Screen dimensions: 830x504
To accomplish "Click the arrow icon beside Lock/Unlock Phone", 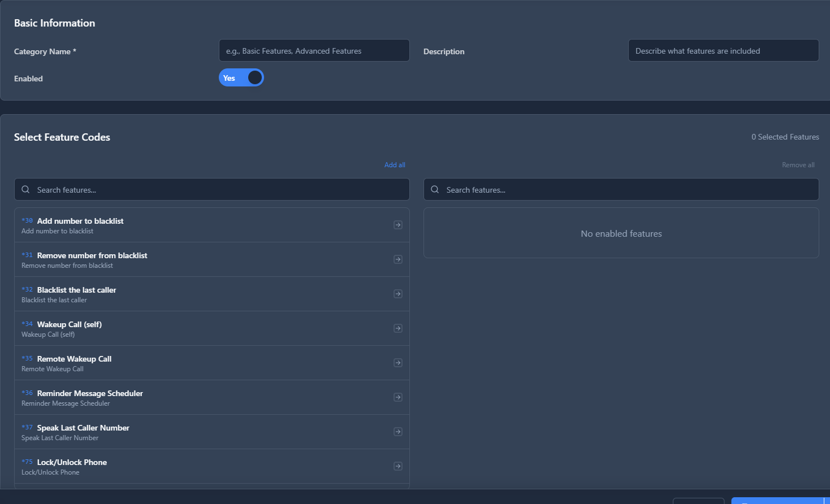I will (x=397, y=466).
